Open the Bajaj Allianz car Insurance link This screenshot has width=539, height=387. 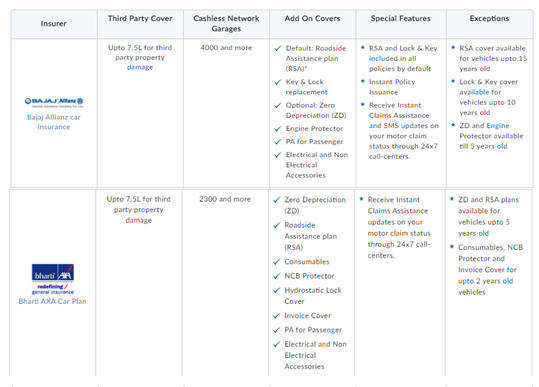coord(54,122)
